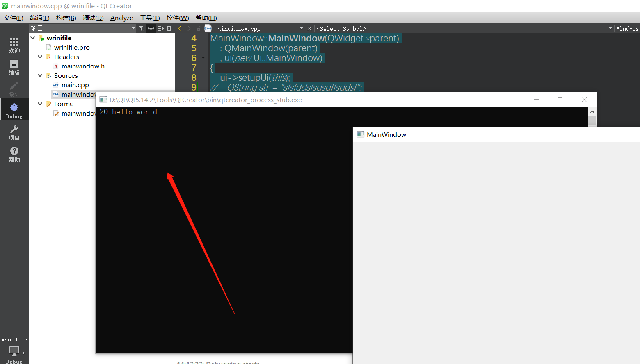Switch to the 欢迎 (Welcome) mode
640x364 pixels.
14,45
